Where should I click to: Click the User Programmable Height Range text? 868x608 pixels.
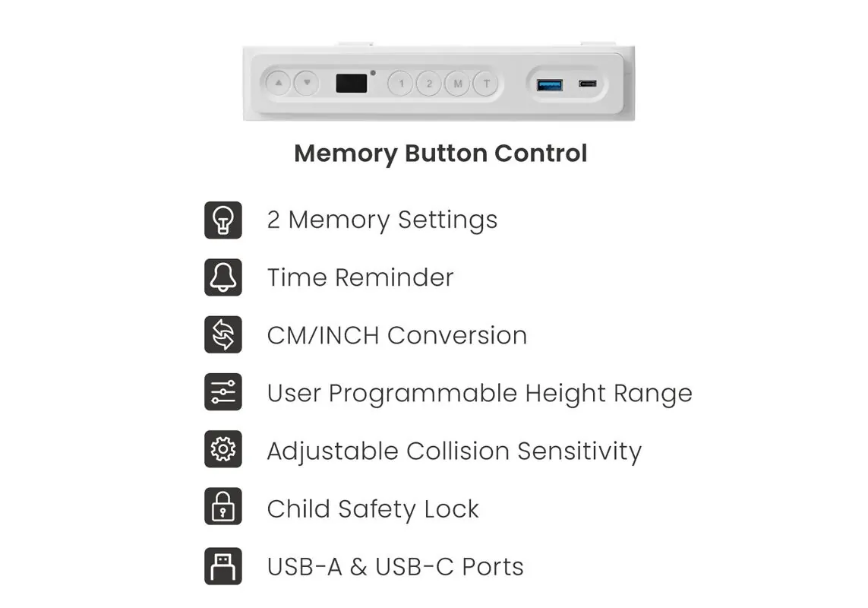coord(479,393)
